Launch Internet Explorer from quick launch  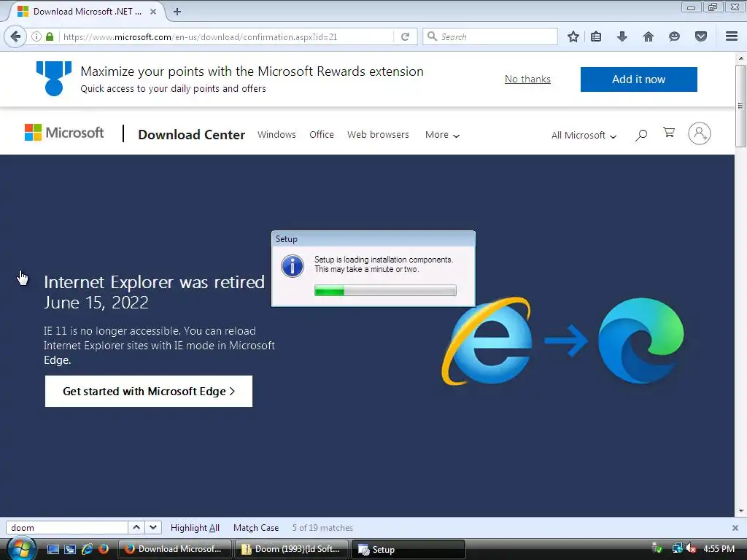coord(88,549)
